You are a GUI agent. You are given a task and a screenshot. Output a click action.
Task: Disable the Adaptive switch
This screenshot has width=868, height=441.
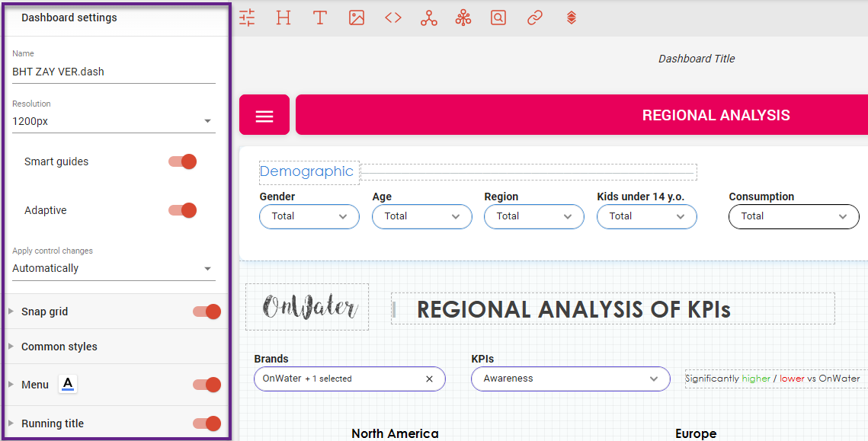click(x=183, y=210)
